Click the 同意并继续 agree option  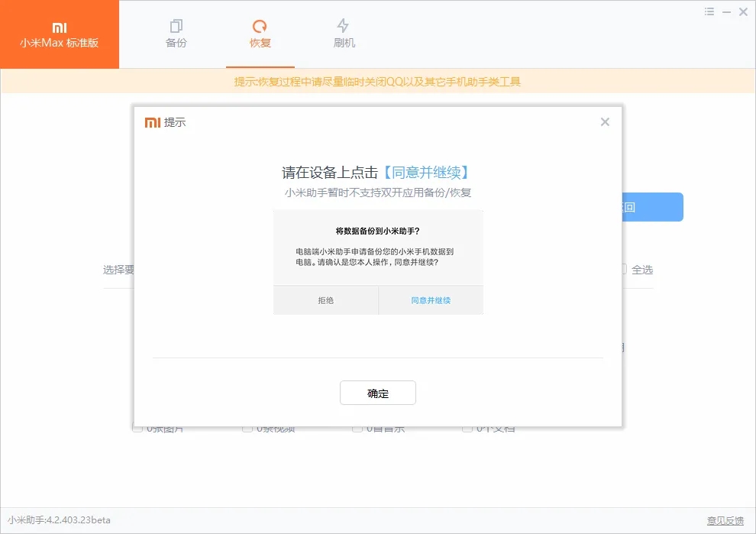pyautogui.click(x=430, y=299)
